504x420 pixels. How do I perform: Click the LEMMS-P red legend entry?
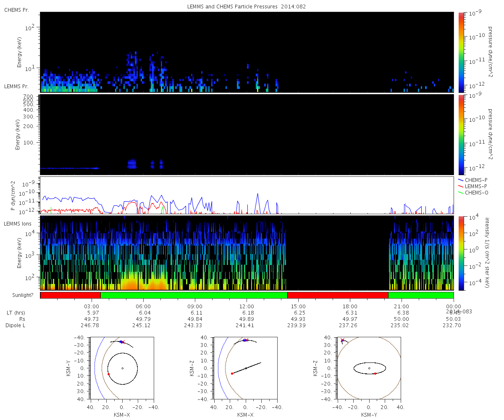473,186
